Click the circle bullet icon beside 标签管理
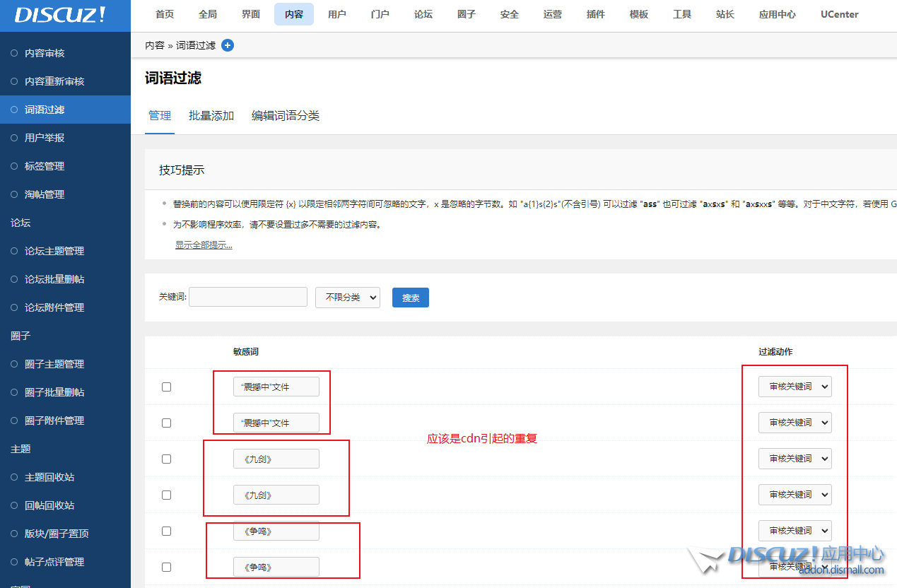 coord(14,166)
